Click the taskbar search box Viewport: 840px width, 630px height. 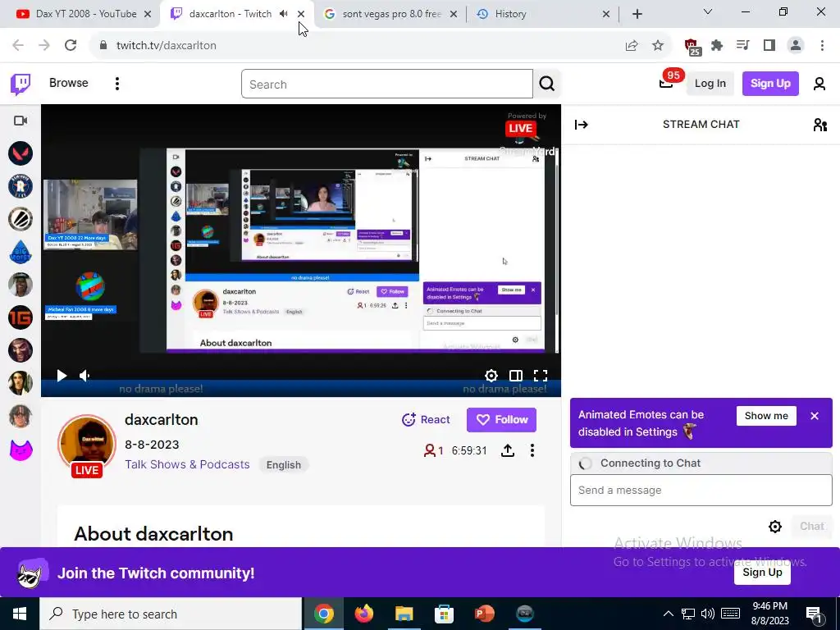pos(171,614)
